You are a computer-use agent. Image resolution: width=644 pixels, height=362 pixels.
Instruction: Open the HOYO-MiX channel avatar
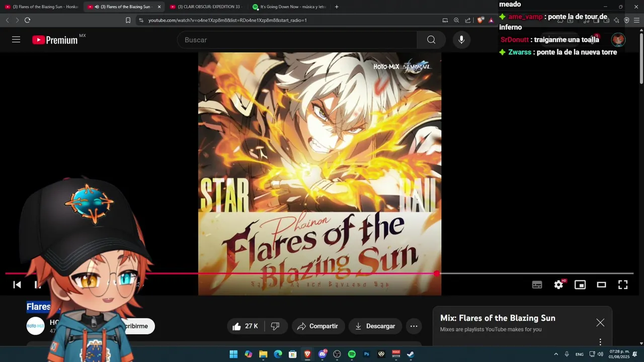pos(35,326)
